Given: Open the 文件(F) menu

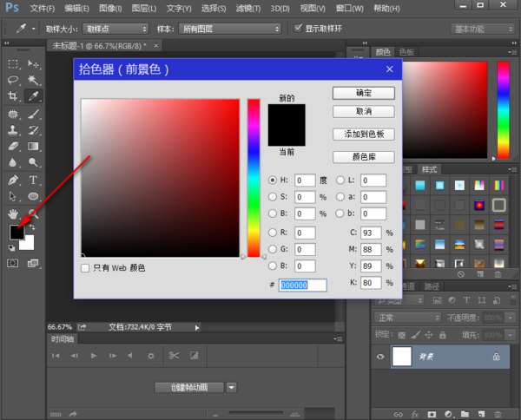Looking at the screenshot, I should click(42, 8).
